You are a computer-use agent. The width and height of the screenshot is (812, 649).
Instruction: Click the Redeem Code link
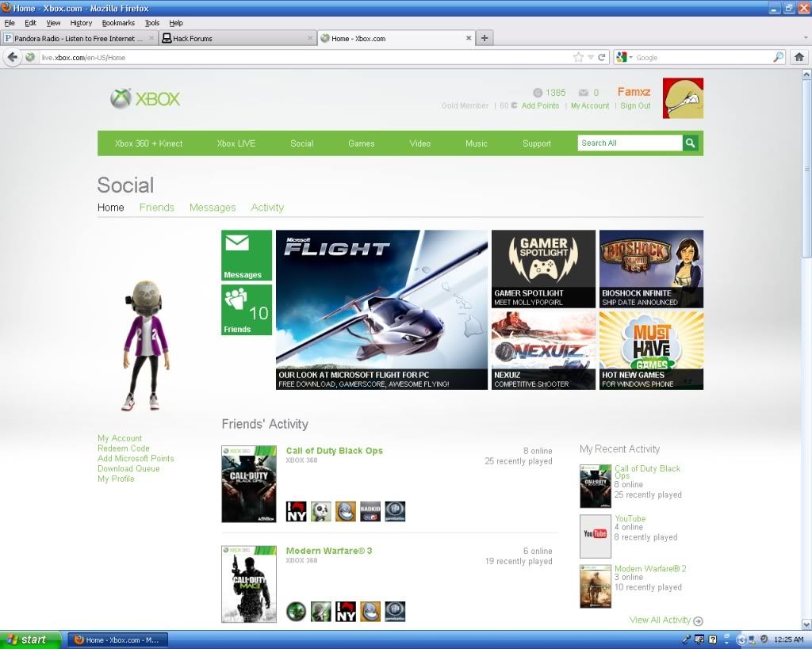[x=123, y=449]
